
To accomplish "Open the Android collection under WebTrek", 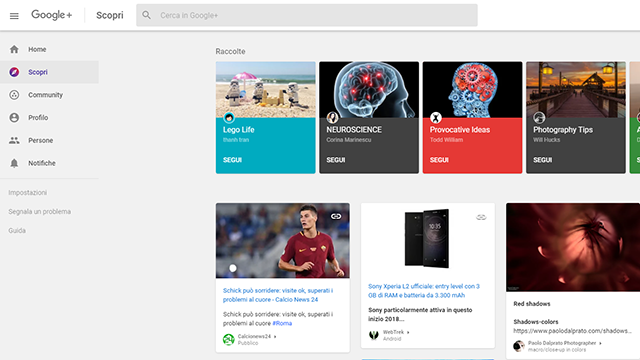I will click(392, 339).
